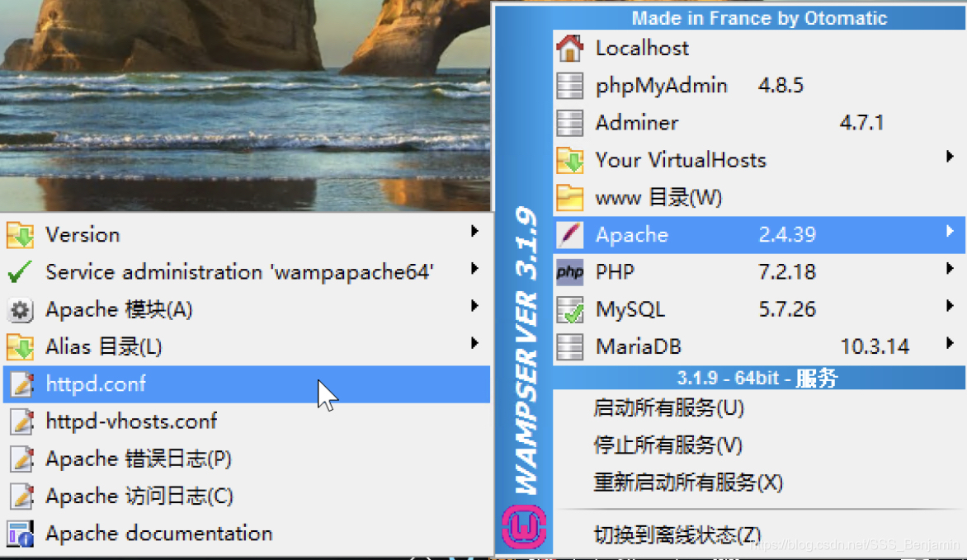Click 启动所有服务(U) to start services
The width and height of the screenshot is (967, 560).
[758, 408]
